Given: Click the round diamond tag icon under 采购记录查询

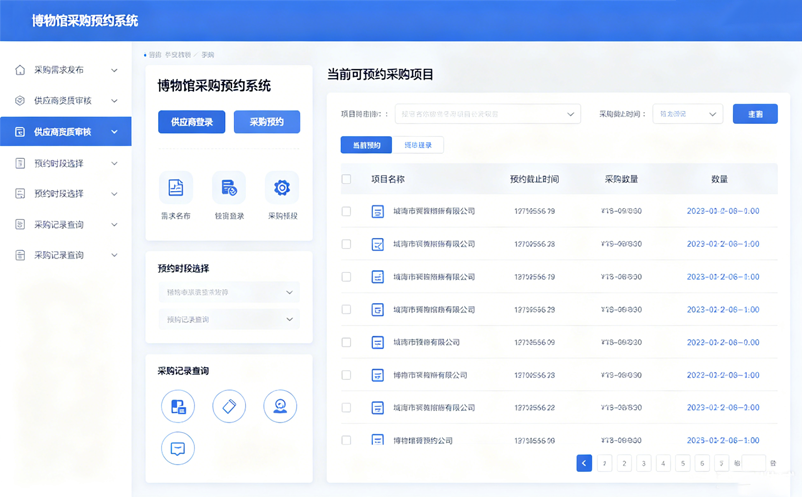Looking at the screenshot, I should pyautogui.click(x=229, y=406).
